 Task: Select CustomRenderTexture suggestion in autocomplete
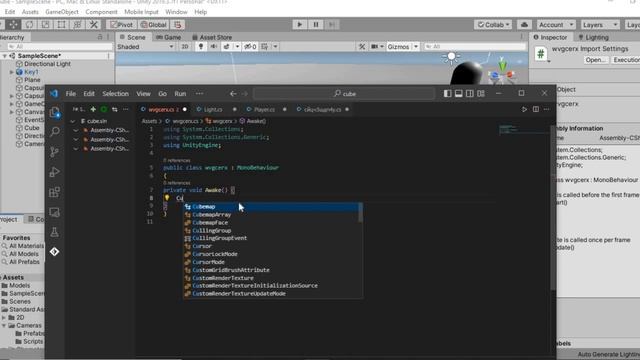click(270, 278)
